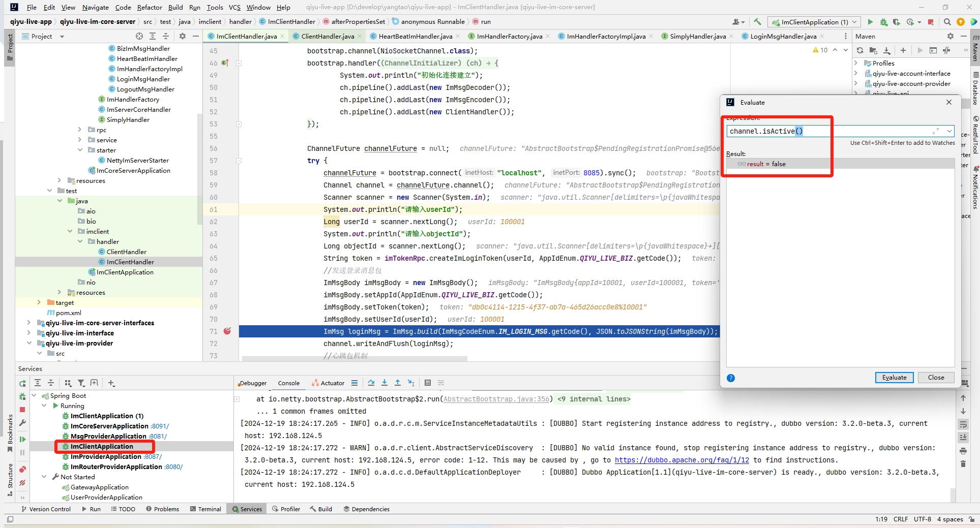Click the Maven add project plus icon

(x=903, y=50)
